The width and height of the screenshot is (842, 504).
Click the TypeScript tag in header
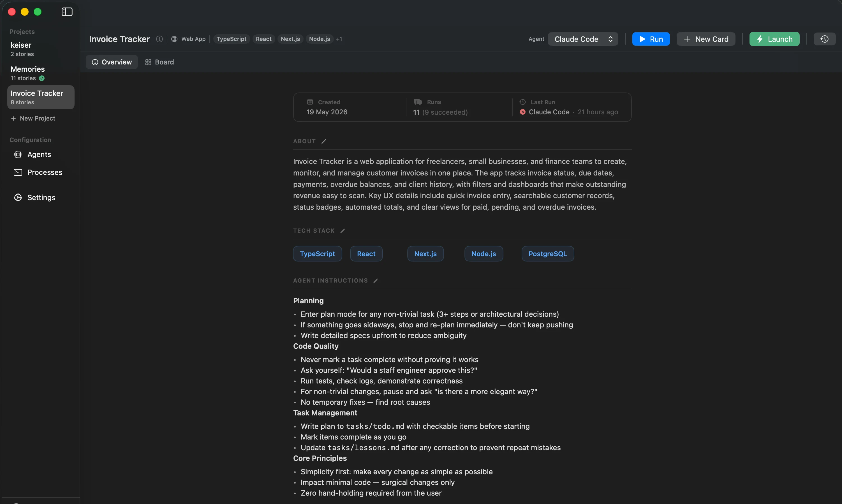(232, 39)
